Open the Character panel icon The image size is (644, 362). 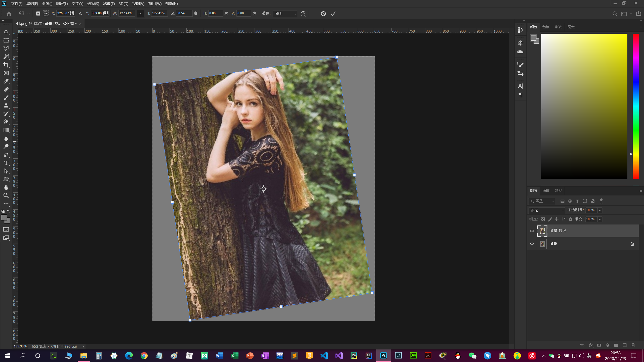pyautogui.click(x=520, y=86)
